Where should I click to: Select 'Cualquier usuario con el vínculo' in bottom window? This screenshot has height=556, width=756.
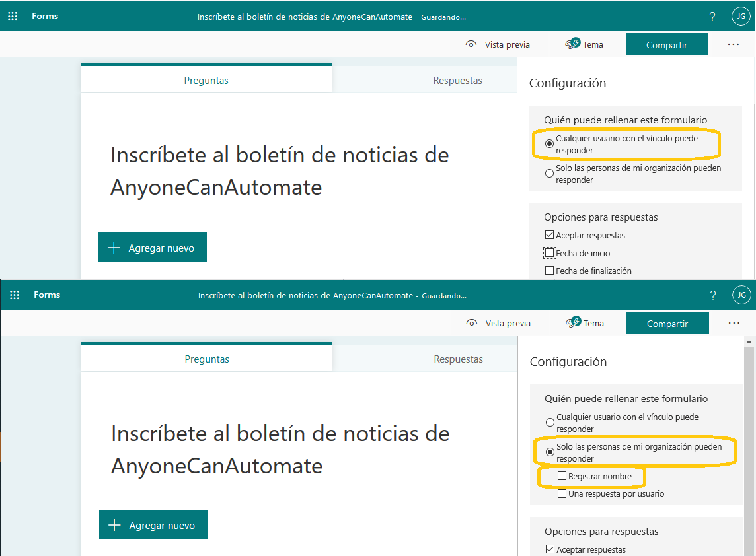coord(550,423)
